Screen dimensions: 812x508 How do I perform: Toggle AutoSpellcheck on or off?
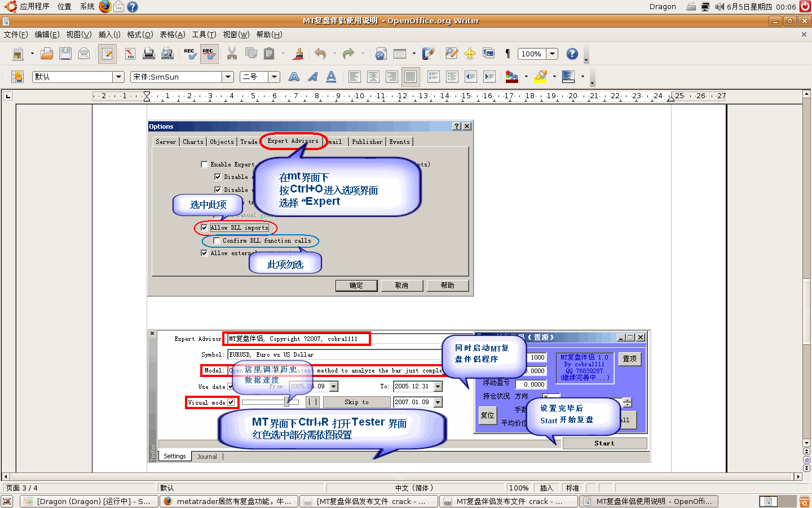point(209,54)
